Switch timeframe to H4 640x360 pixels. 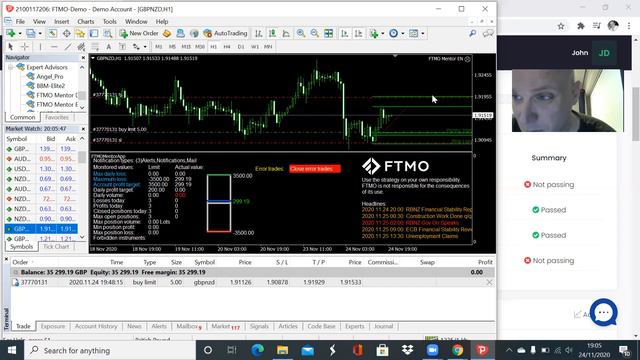(x=227, y=47)
